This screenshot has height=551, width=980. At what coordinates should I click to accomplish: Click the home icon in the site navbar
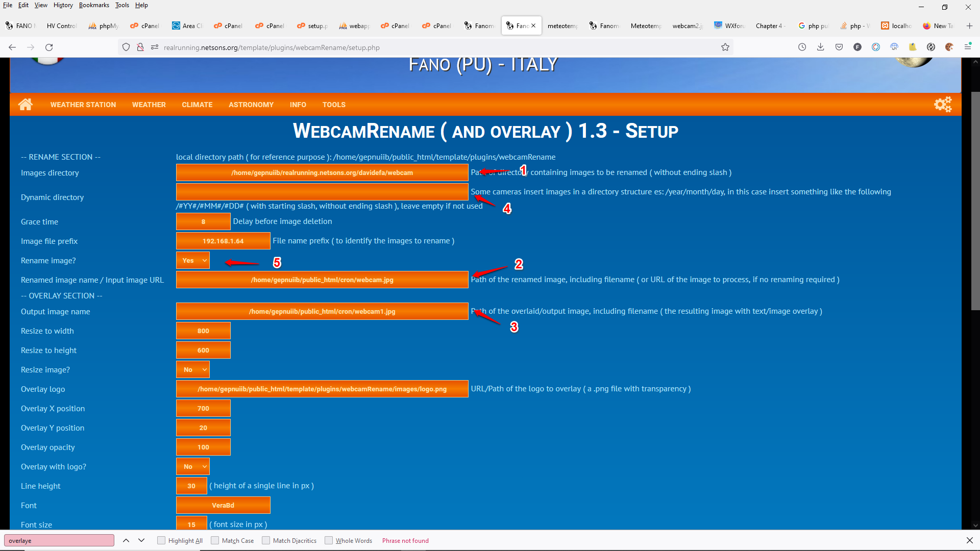click(26, 104)
